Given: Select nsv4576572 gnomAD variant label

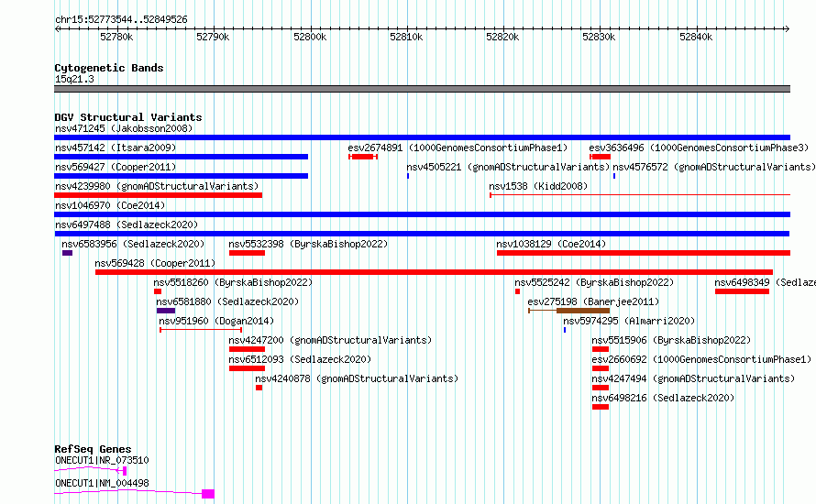Looking at the screenshot, I should [x=714, y=167].
